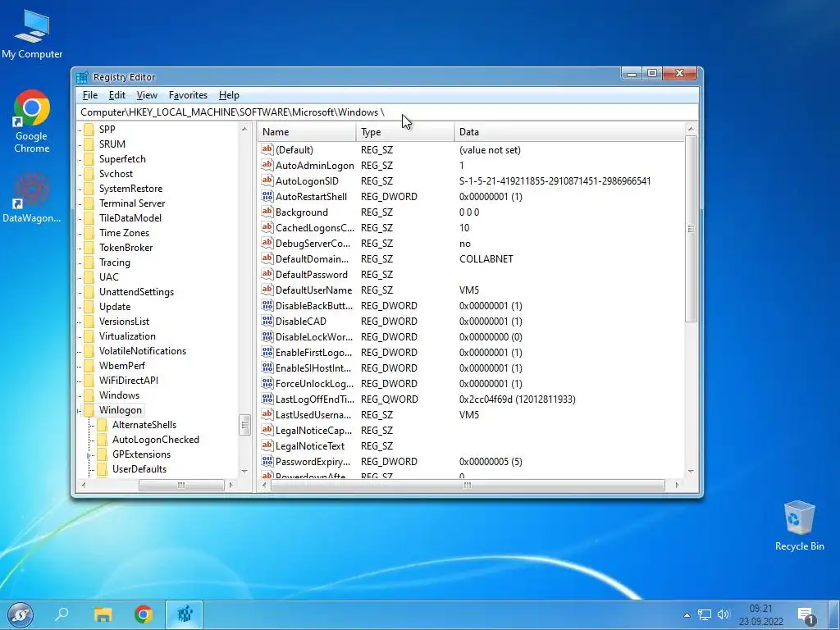Click the tree pane scroll-down arrow
The height and width of the screenshot is (630, 840).
[x=244, y=472]
